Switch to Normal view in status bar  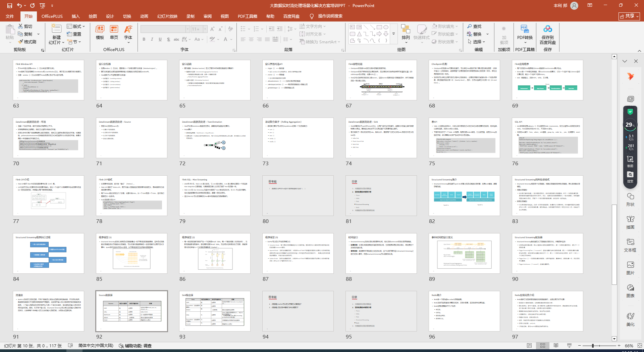click(x=529, y=346)
